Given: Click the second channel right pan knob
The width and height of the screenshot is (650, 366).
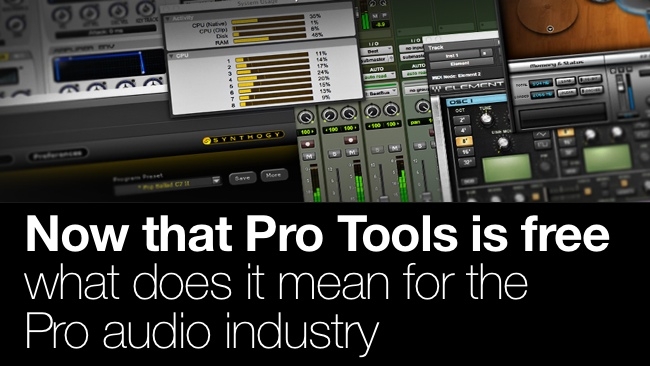Looking at the screenshot, I should 349,113.
